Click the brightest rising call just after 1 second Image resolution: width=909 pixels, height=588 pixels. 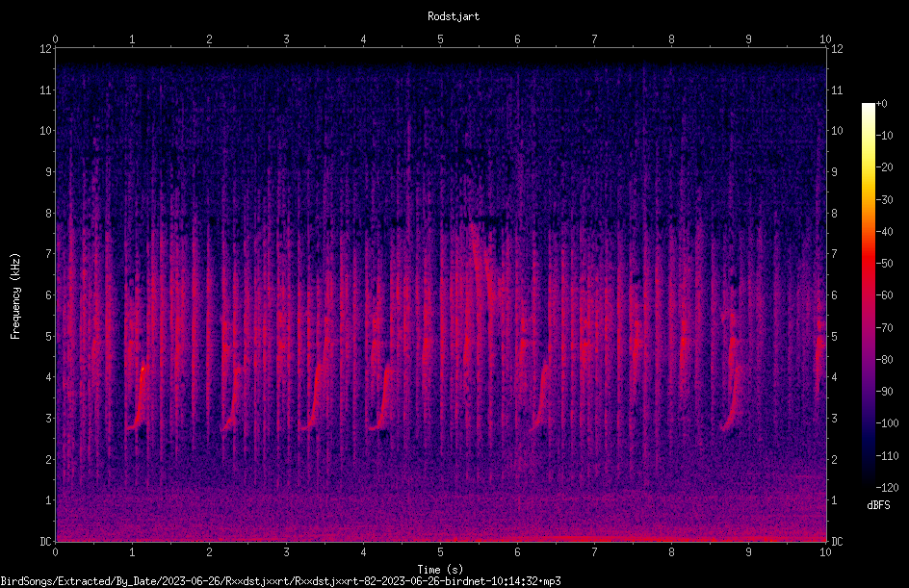tap(139, 396)
